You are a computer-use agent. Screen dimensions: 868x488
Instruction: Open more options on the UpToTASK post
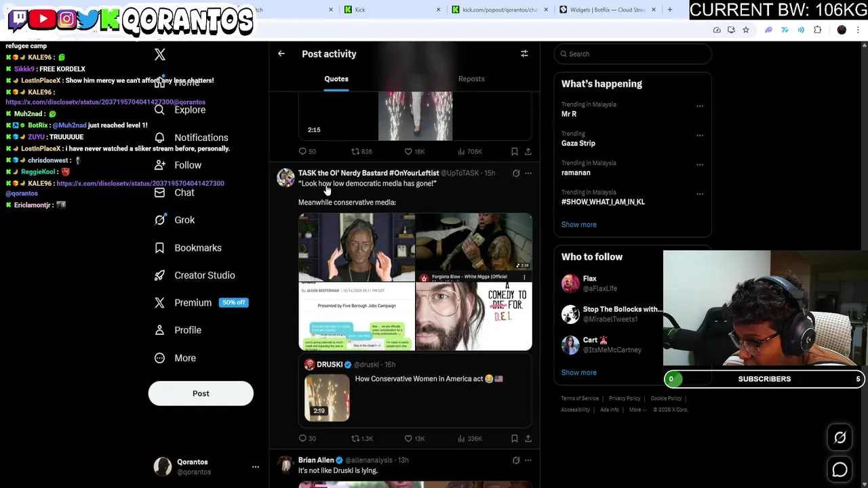point(528,174)
